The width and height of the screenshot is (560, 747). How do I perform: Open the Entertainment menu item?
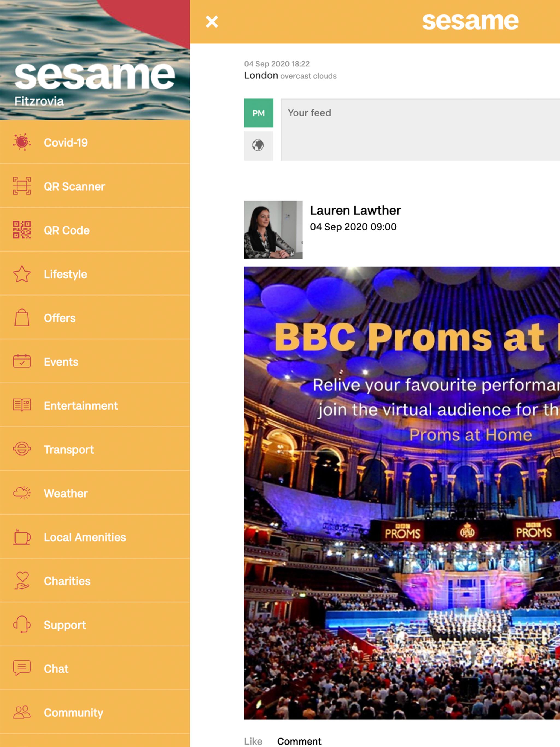[x=81, y=405]
